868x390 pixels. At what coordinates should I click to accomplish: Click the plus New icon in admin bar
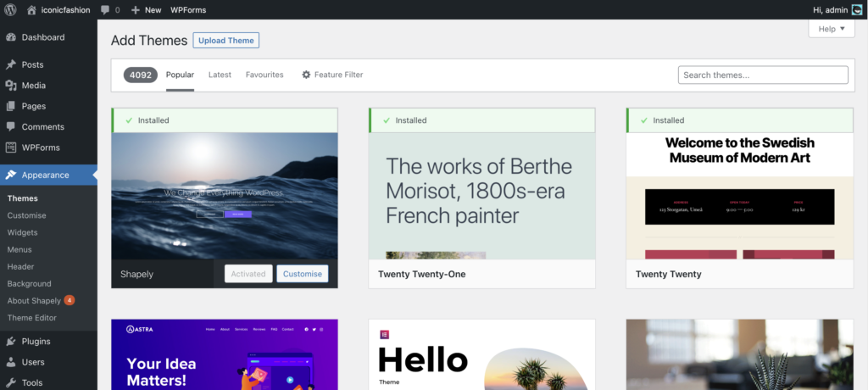coord(136,10)
